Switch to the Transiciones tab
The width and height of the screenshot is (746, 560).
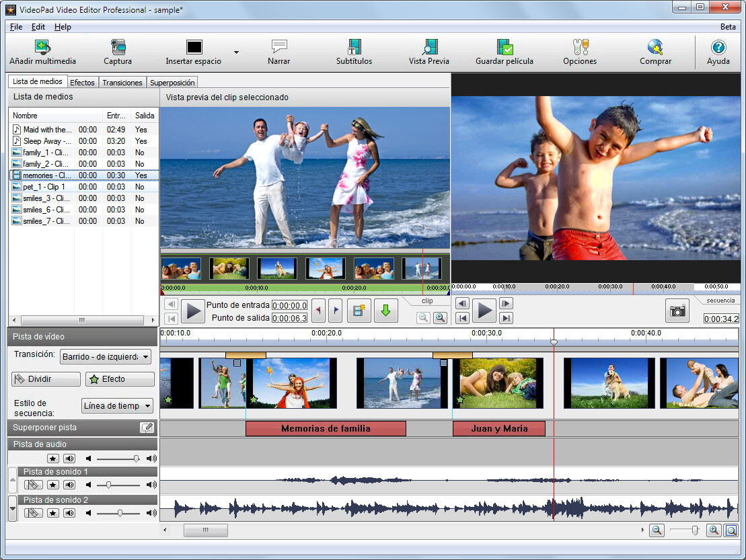(x=122, y=82)
